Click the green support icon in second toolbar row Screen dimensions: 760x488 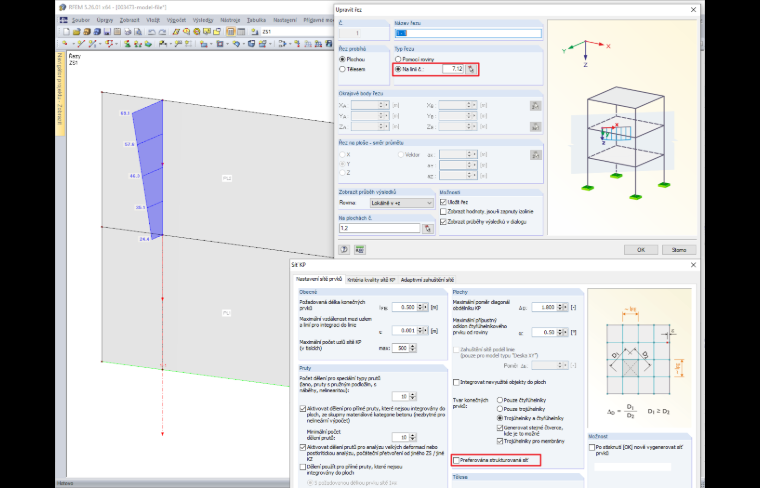point(127,44)
